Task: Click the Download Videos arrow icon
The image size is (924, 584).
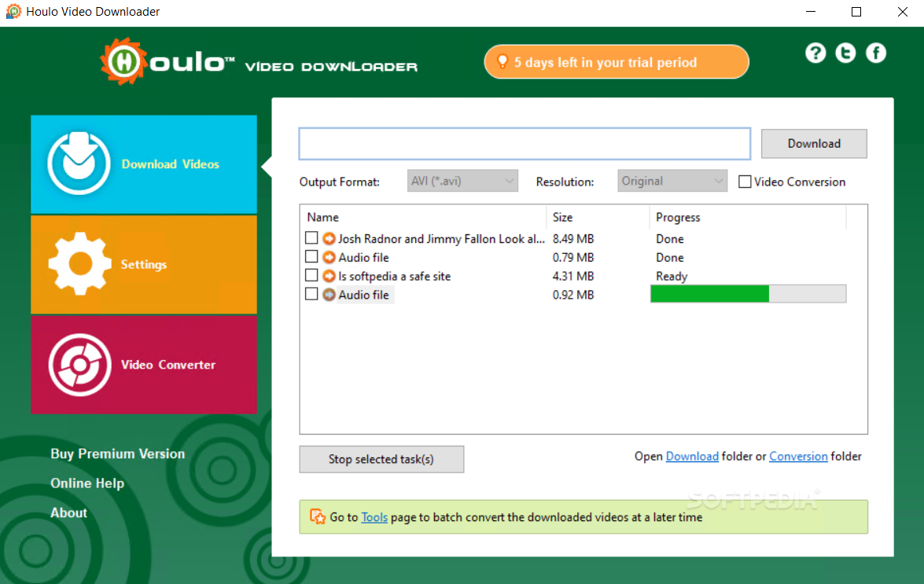Action: pos(79,163)
